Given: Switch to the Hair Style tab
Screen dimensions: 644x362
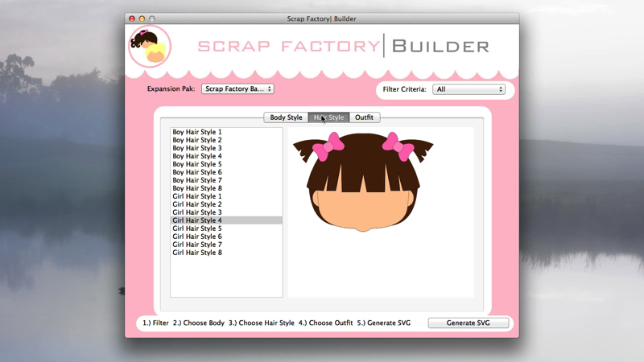Looking at the screenshot, I should coord(328,117).
